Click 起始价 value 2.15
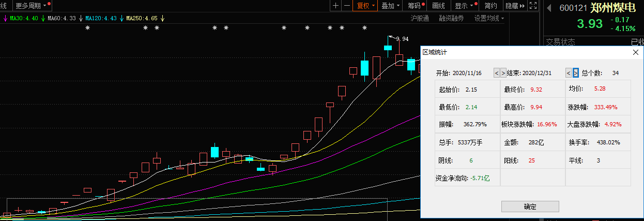Image resolution: width=644 pixels, height=221 pixels. click(471, 89)
